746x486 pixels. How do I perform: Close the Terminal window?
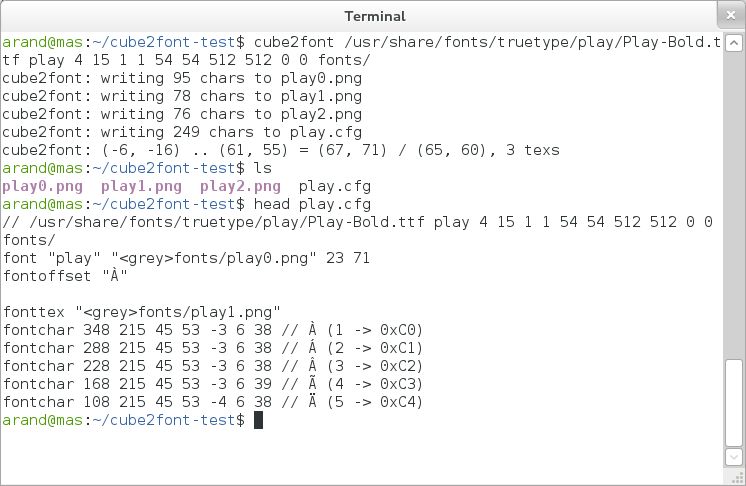click(731, 16)
